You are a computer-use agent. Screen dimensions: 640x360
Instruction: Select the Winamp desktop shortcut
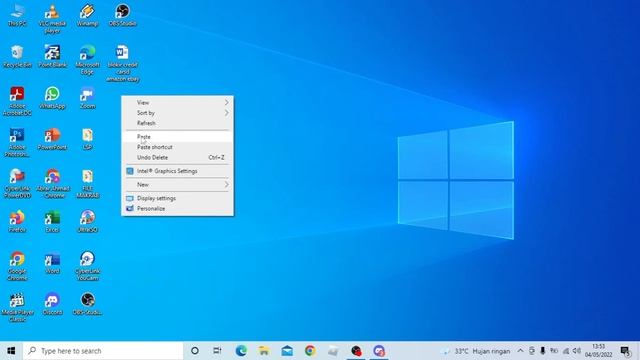87,16
